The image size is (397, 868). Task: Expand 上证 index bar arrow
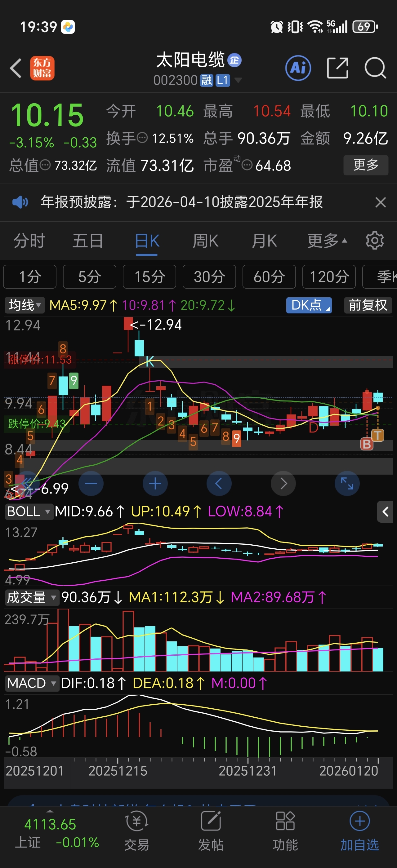(x=50, y=811)
